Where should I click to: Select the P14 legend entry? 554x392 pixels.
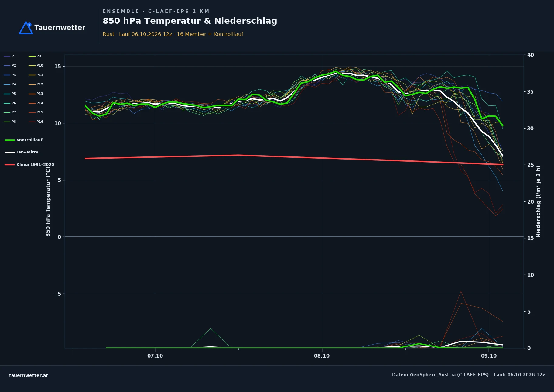[36, 103]
